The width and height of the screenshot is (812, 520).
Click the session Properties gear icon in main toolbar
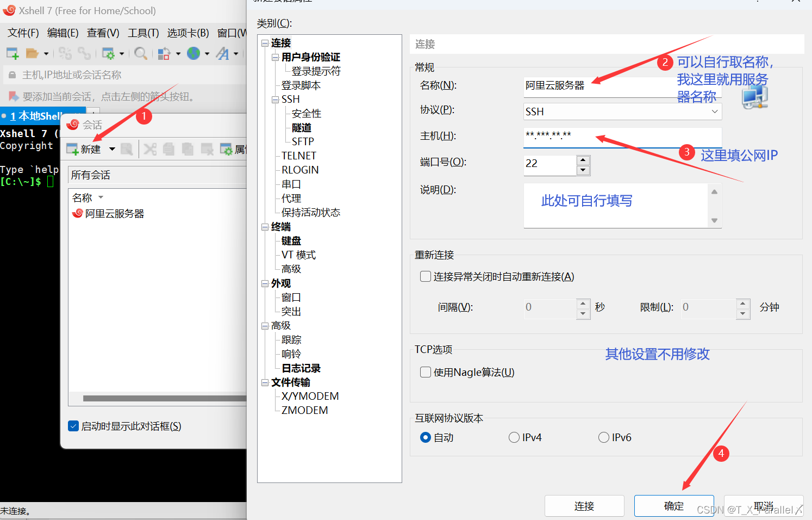pos(108,53)
